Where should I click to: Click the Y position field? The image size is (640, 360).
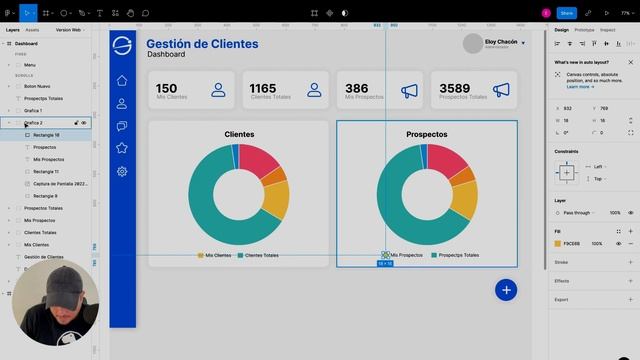coord(606,108)
